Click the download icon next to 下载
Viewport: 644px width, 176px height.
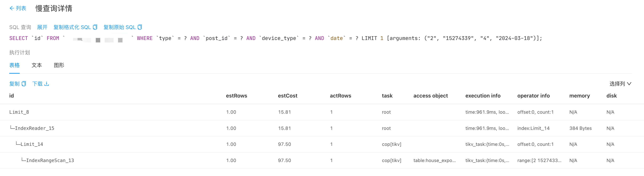(47, 84)
